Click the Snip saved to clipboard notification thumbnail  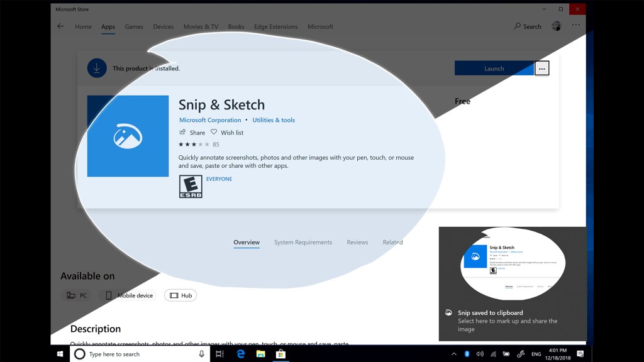[513, 264]
